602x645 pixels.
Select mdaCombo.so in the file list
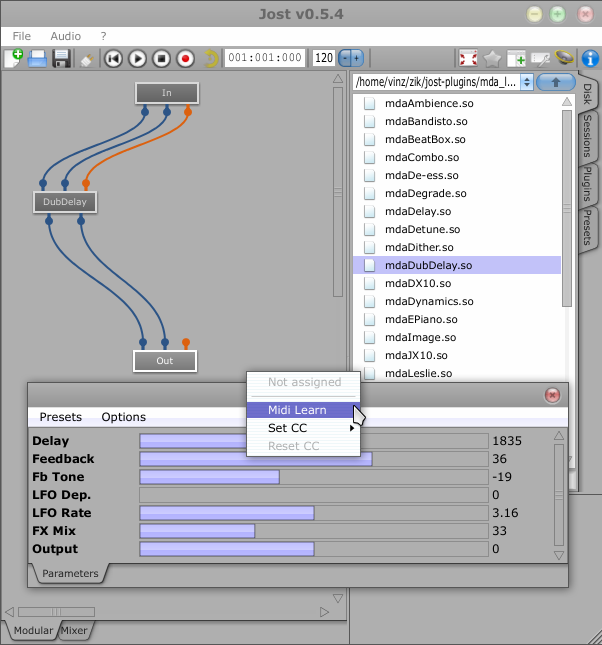457,158
